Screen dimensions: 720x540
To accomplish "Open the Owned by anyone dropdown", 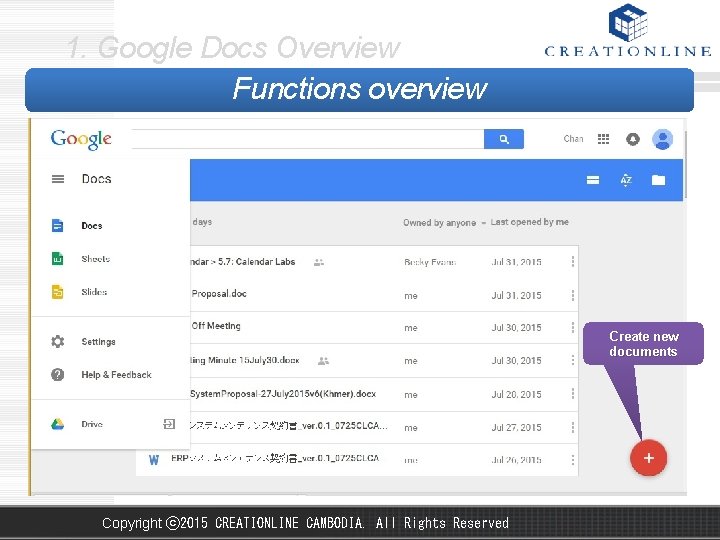I will pyautogui.click(x=444, y=223).
